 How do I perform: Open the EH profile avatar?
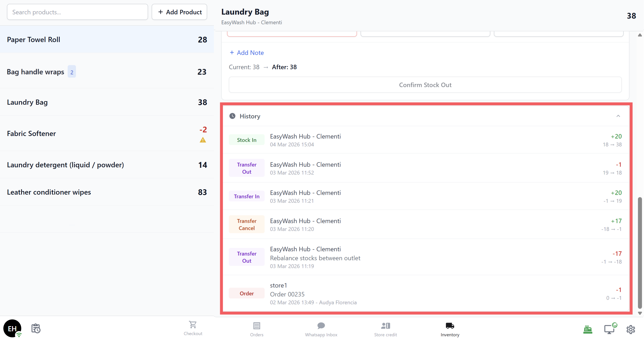pyautogui.click(x=12, y=328)
